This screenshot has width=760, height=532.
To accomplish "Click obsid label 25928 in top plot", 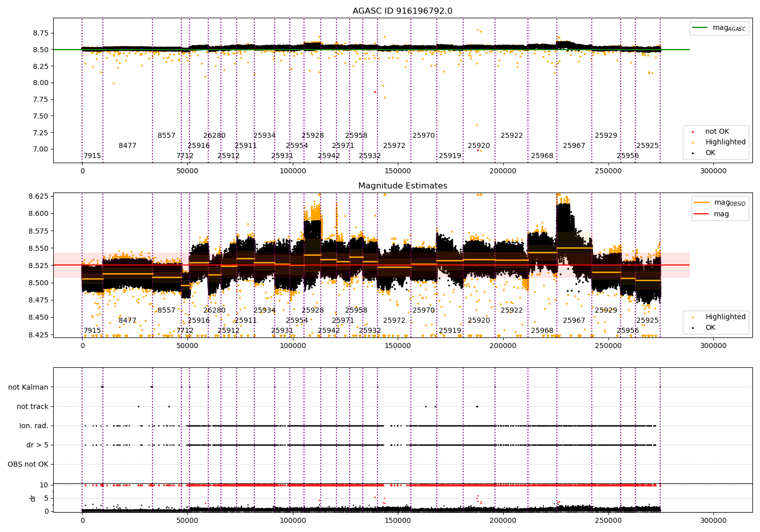I will 313,135.
